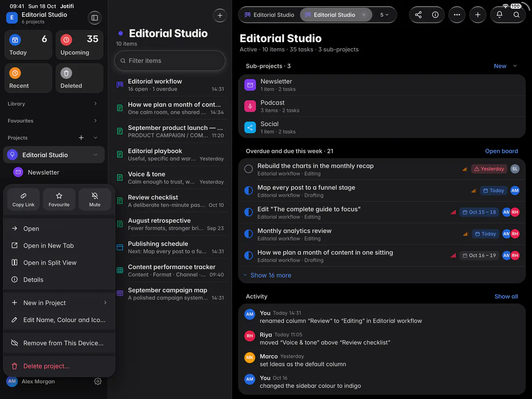
Task: Click the Podcast microphone sub-project icon
Action: pyautogui.click(x=250, y=106)
